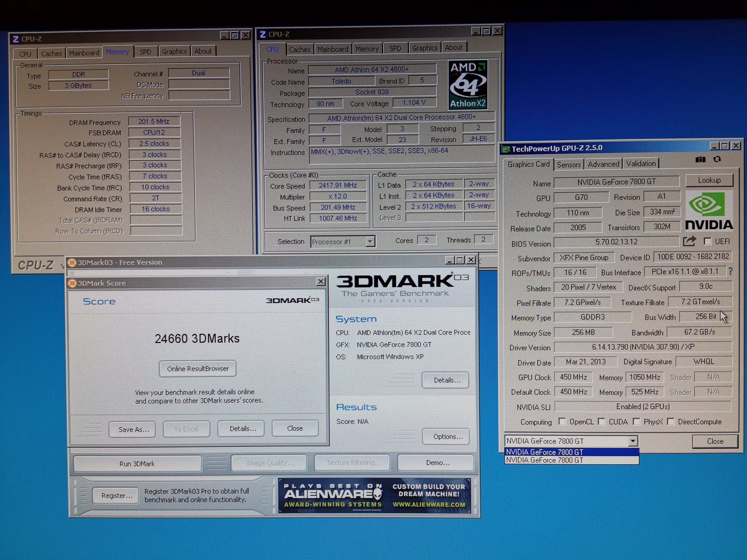Viewport: 747px width, 560px height.
Task: Open the Mainboard tab in CPU-Z processor window
Action: coord(333,49)
